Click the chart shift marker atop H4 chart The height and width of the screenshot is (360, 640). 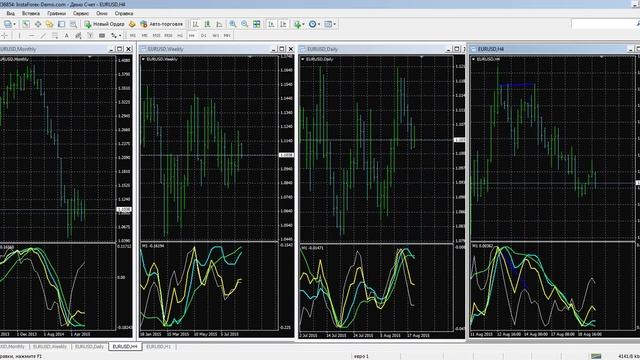(x=601, y=57)
